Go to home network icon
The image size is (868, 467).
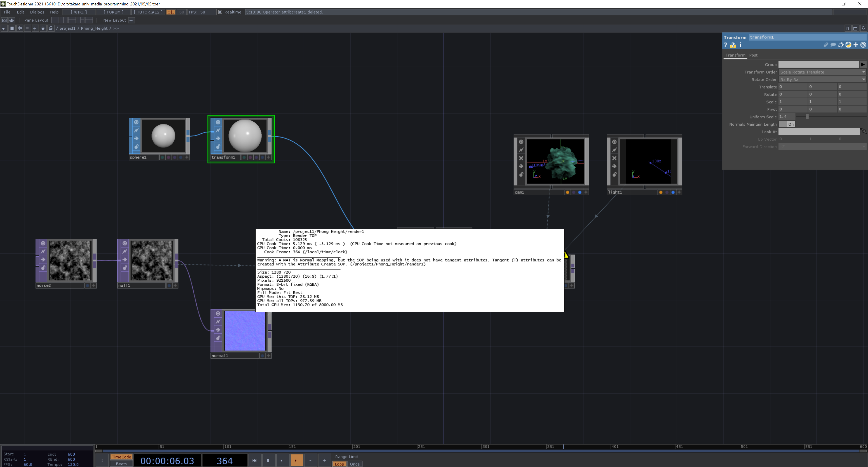point(51,28)
